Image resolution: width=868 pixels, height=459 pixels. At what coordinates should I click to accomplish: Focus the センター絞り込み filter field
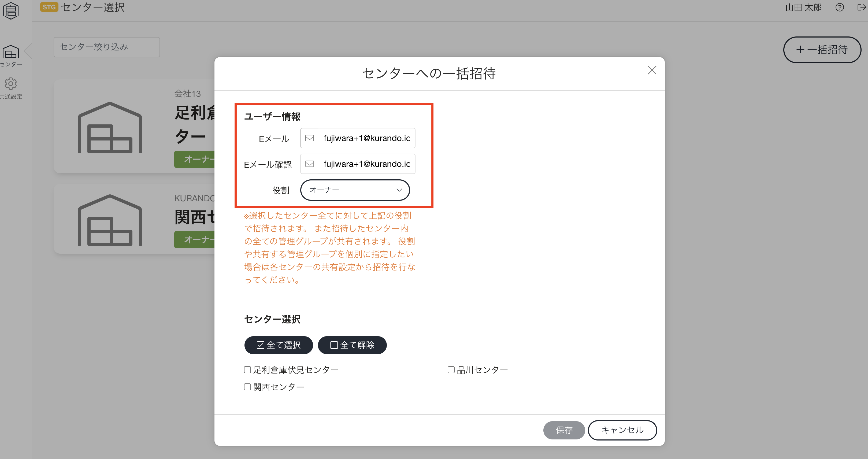[106, 47]
